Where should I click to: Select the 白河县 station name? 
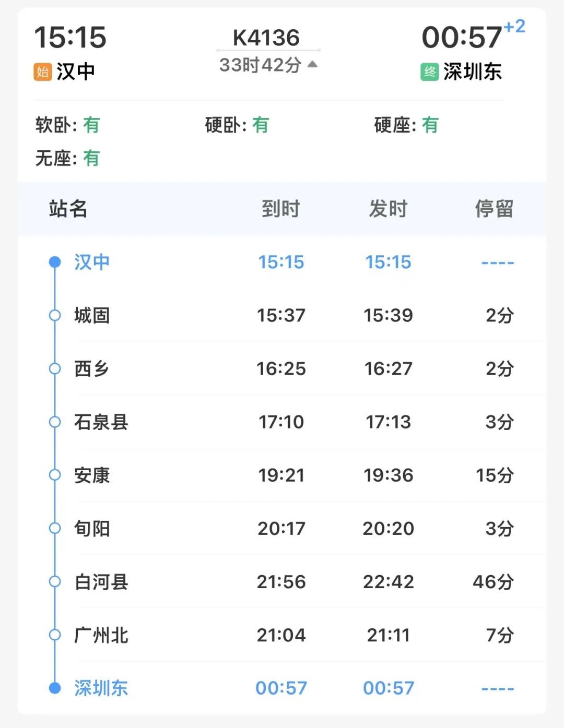[101, 582]
